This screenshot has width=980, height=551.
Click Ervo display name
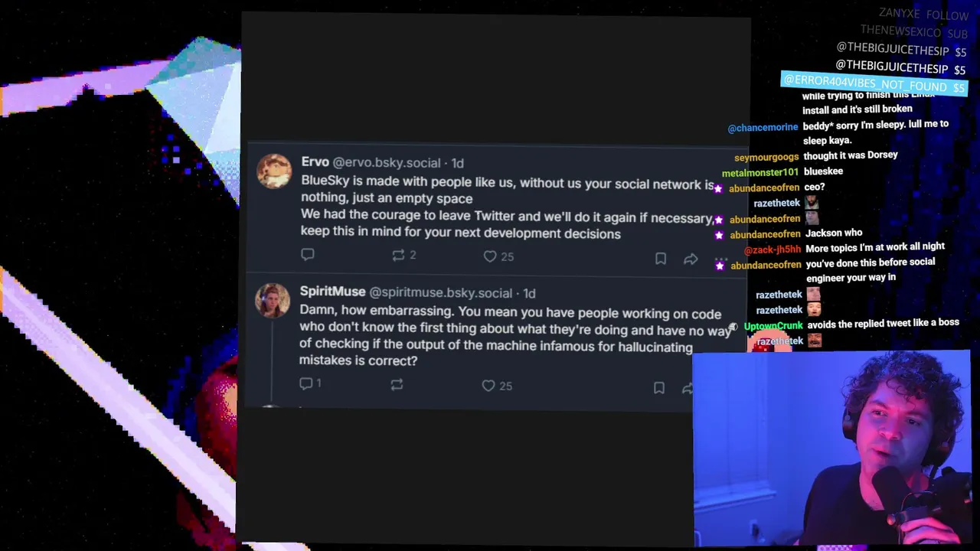(315, 162)
